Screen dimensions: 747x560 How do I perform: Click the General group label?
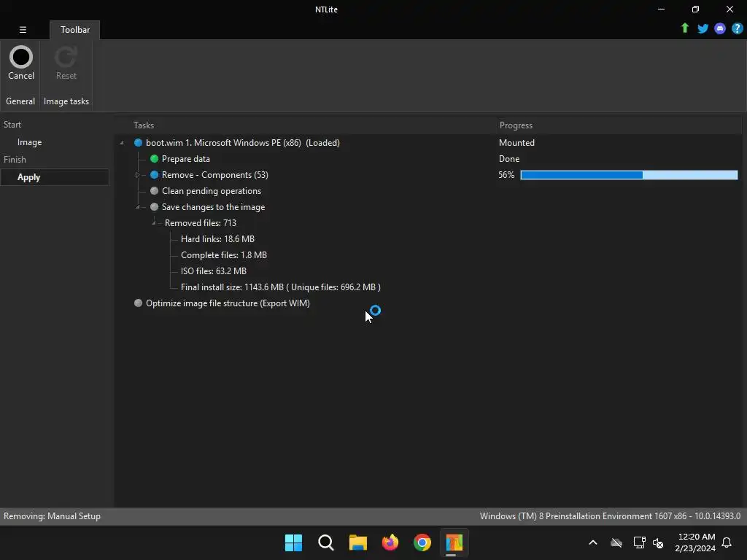20,101
